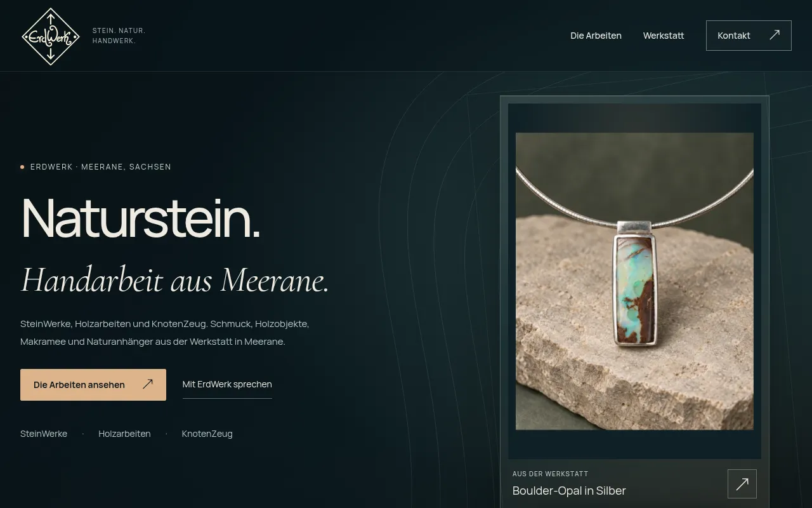The width and height of the screenshot is (812, 508).
Task: Open the KnotenZeug category link
Action: click(x=207, y=434)
